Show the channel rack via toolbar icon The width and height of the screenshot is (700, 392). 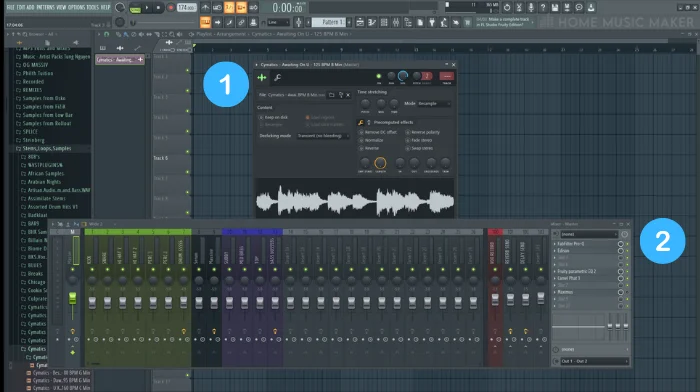pos(384,22)
